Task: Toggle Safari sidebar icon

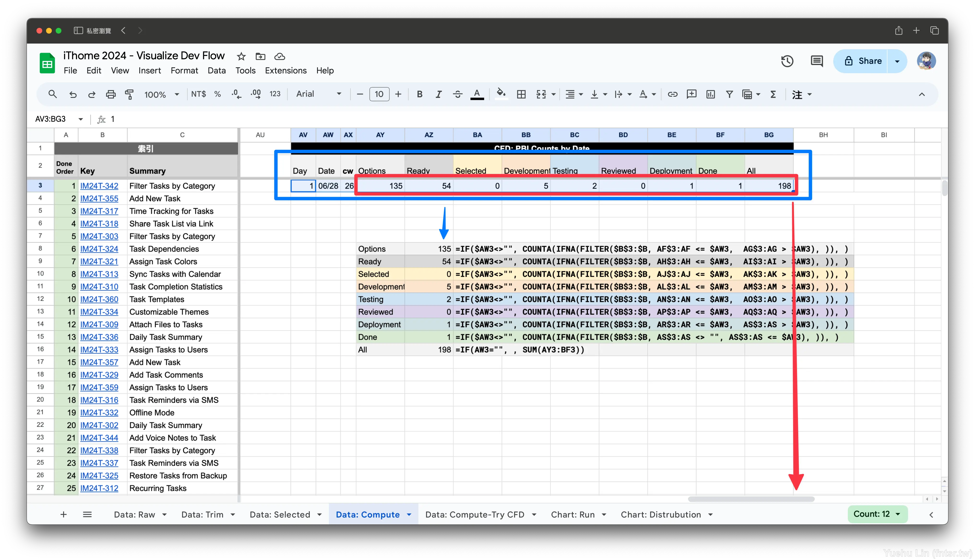Action: click(x=78, y=30)
